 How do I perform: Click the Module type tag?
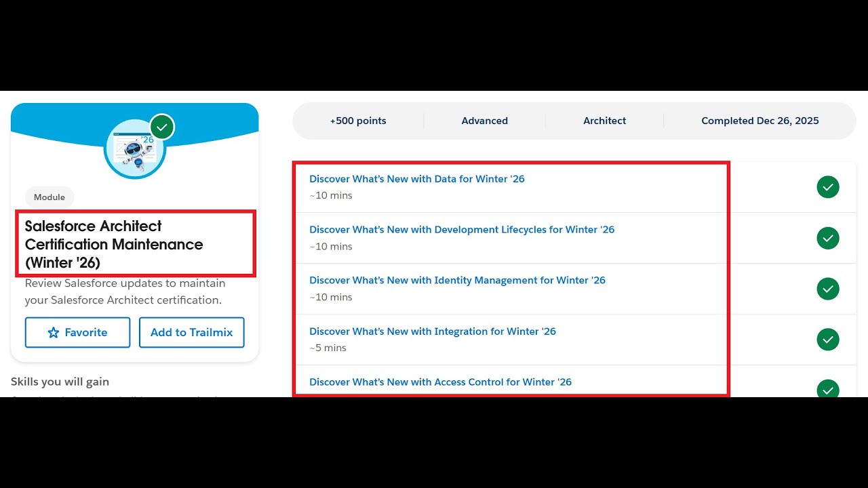50,197
